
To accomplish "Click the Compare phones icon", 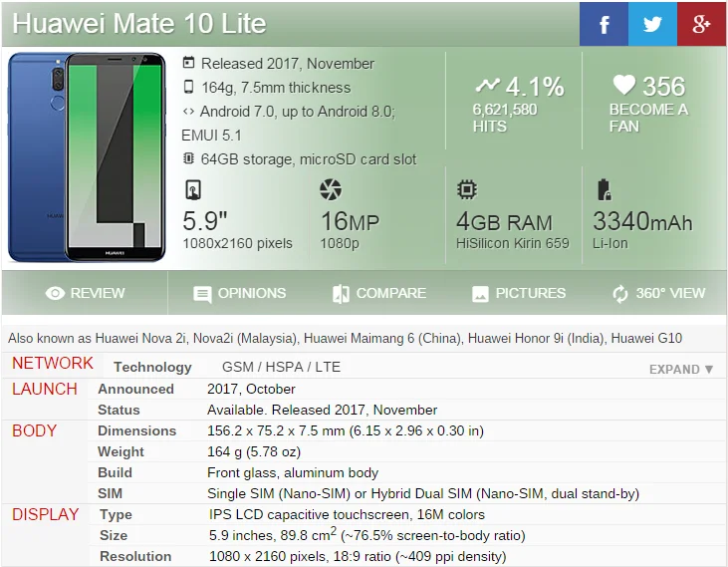I will [x=341, y=294].
